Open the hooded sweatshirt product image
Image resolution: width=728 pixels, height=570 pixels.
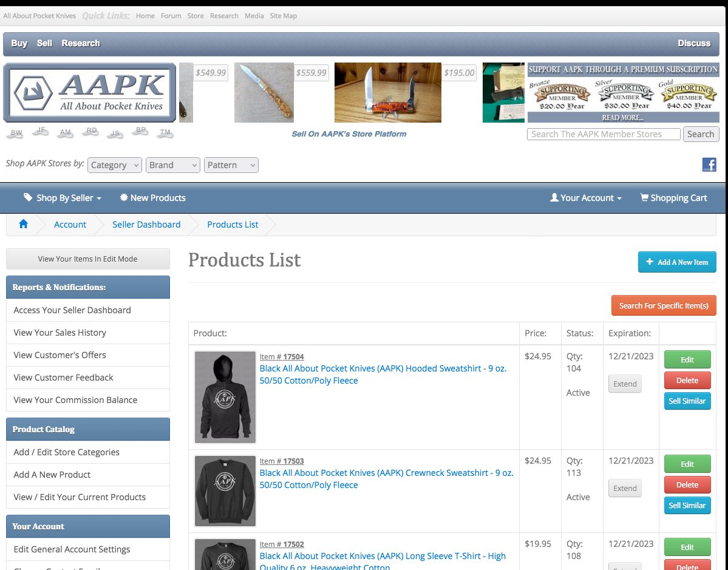pos(225,397)
